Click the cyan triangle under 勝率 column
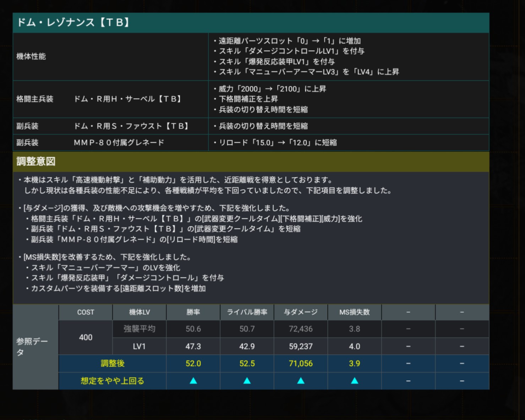 click(193, 381)
